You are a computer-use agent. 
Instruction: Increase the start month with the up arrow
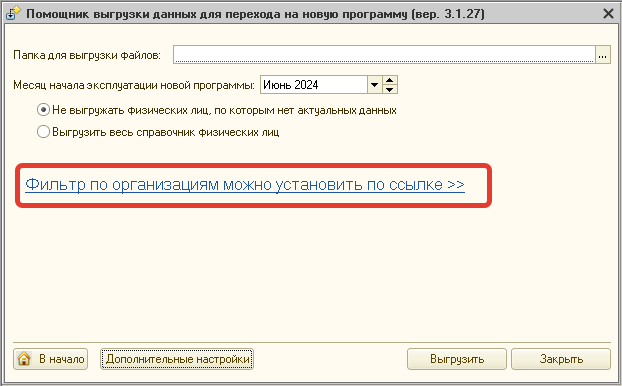[390, 80]
